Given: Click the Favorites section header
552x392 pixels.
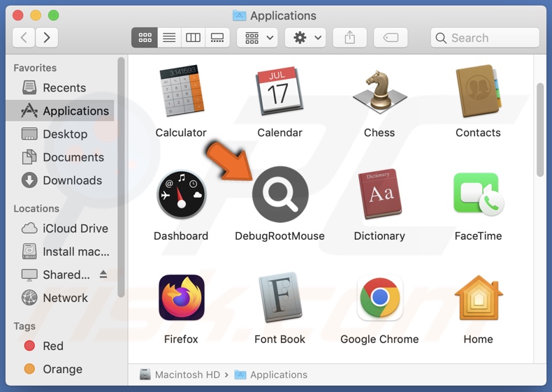Looking at the screenshot, I should click(35, 68).
